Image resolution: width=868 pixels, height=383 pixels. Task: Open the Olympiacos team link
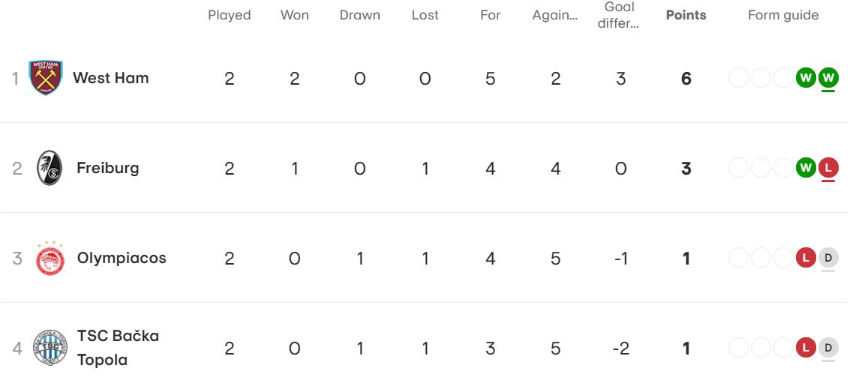[x=122, y=258]
